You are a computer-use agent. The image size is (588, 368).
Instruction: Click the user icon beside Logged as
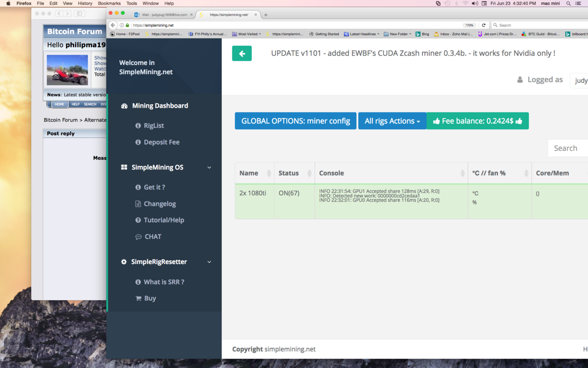(x=520, y=80)
